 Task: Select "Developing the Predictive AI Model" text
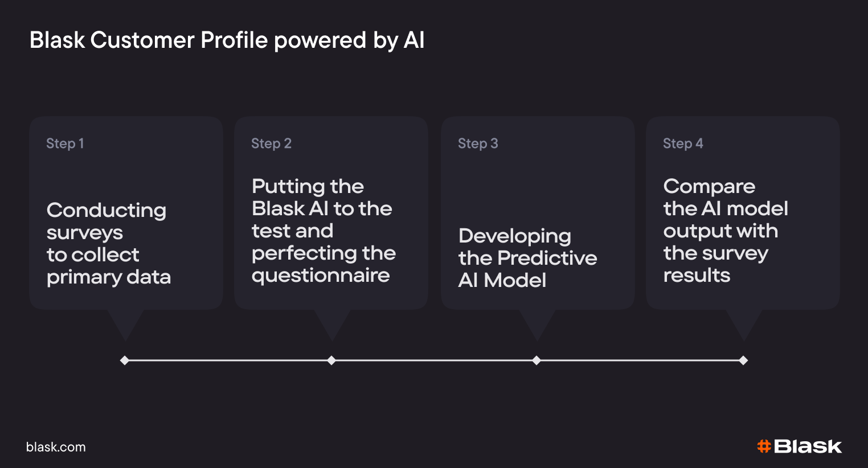click(x=527, y=258)
